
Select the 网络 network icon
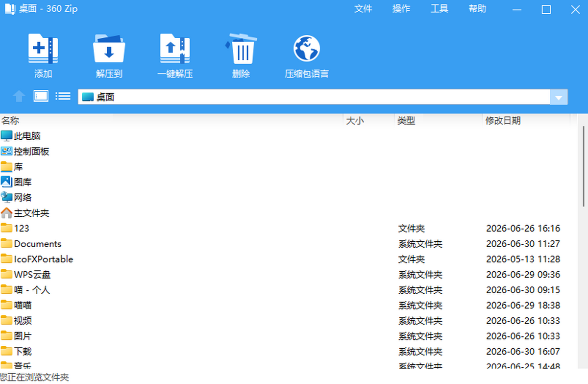coord(6,197)
